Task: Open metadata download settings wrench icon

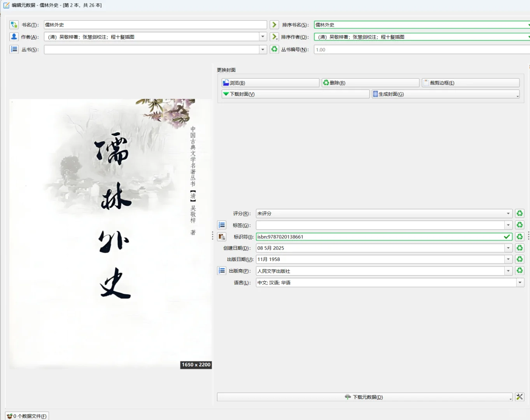Action: [x=520, y=397]
